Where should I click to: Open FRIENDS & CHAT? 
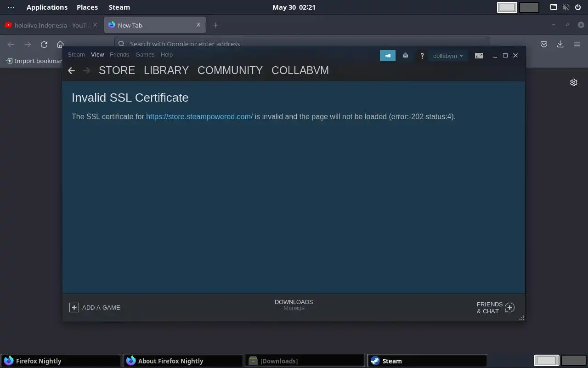coord(495,307)
